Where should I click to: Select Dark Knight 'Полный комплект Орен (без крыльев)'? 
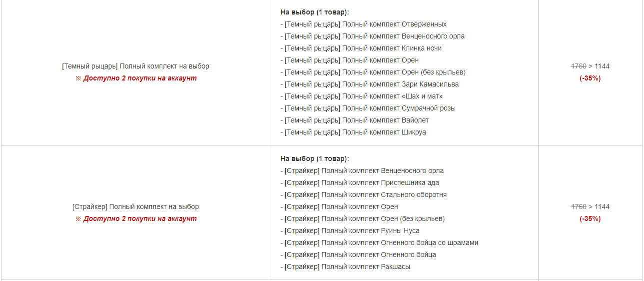373,72
